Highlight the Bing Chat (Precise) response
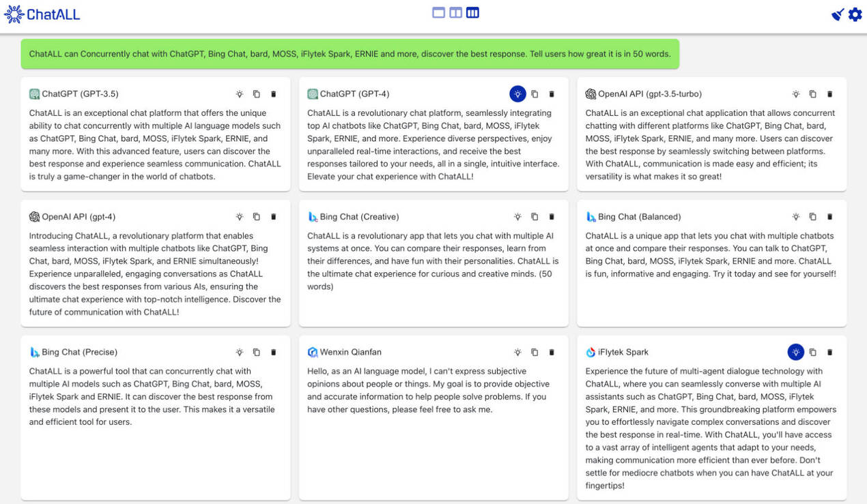 pos(240,353)
